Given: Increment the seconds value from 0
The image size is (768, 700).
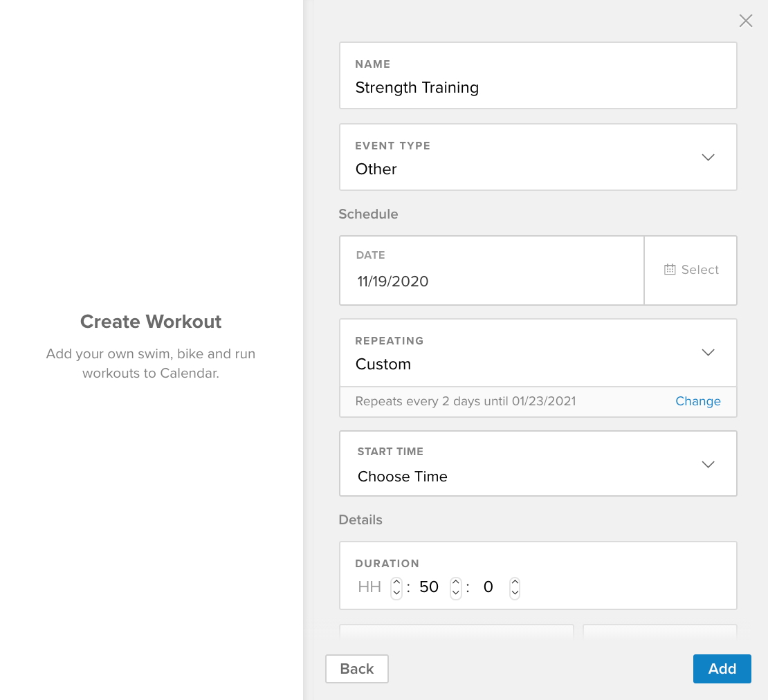Looking at the screenshot, I should pos(515,582).
